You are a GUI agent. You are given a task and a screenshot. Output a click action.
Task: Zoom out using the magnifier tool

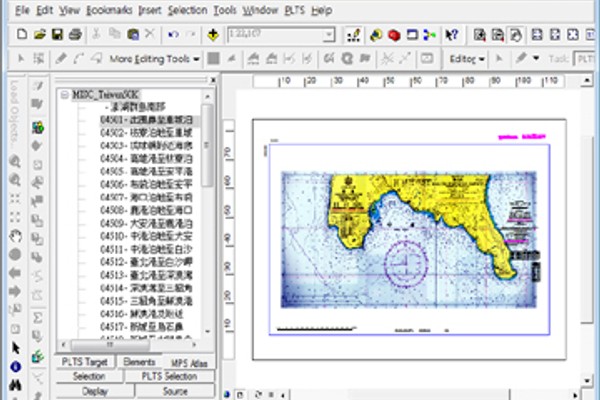point(15,180)
